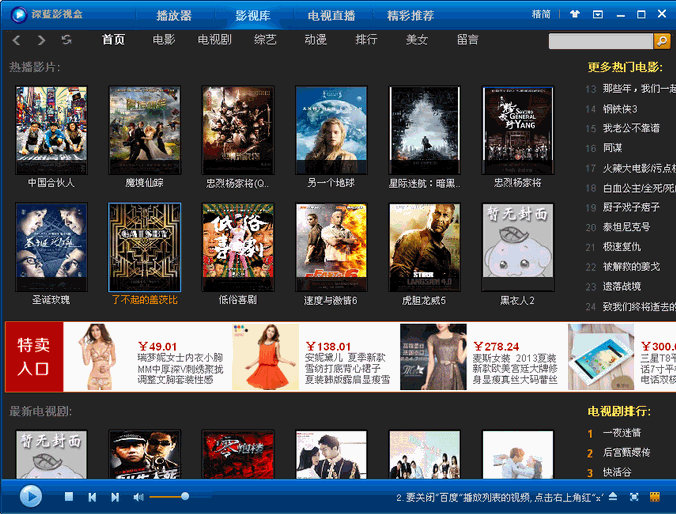Open the 电影 category
The width and height of the screenshot is (676, 514).
point(163,40)
